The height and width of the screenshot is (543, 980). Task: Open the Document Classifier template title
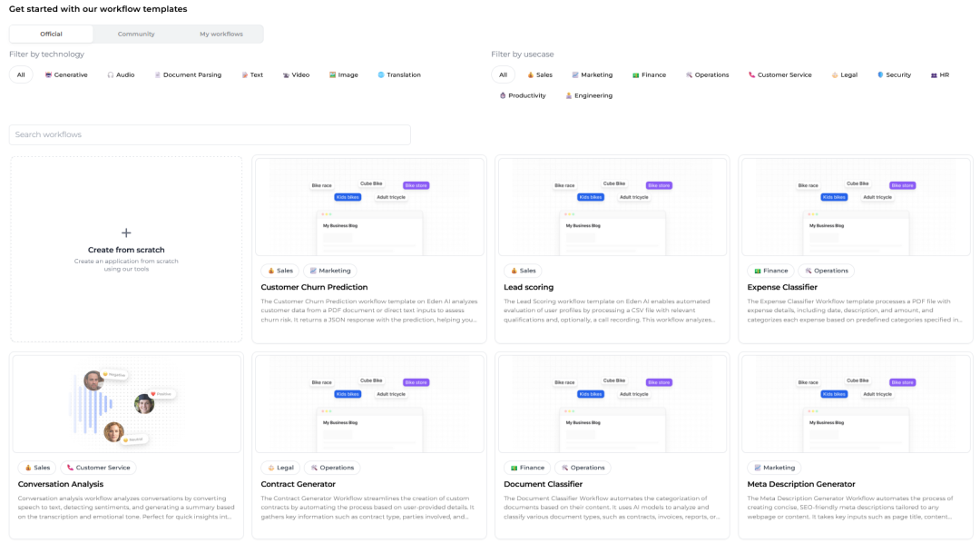tap(544, 484)
